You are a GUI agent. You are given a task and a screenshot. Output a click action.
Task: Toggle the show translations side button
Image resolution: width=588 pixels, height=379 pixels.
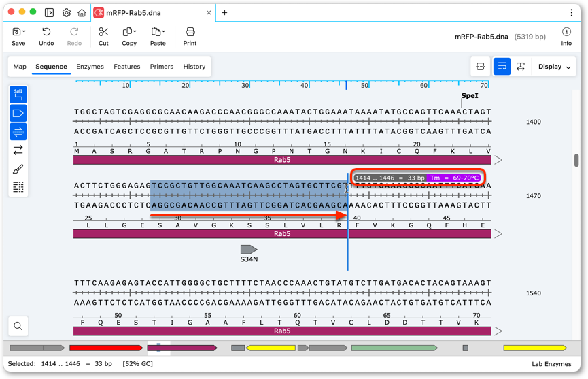click(18, 132)
